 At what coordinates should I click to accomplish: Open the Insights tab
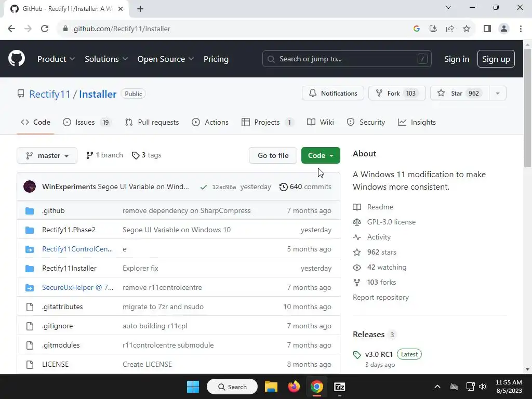click(417, 122)
